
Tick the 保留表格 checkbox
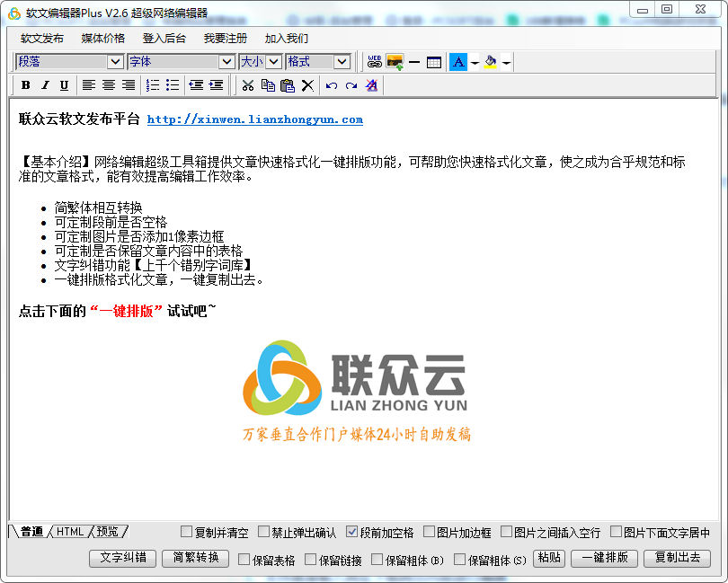tap(244, 560)
